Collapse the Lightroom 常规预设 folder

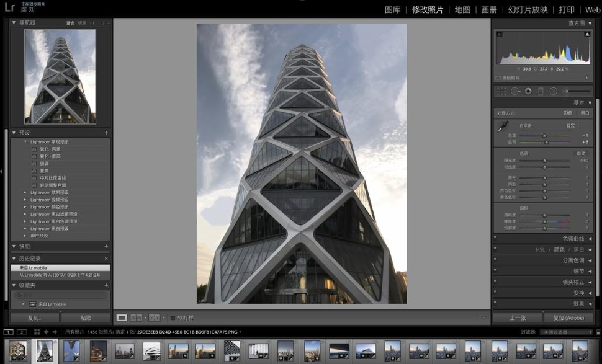click(x=25, y=142)
